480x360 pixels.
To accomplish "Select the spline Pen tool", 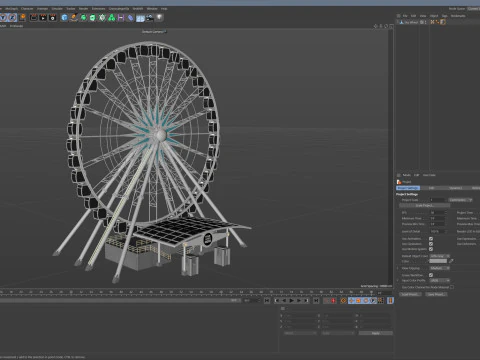I will pos(74,17).
